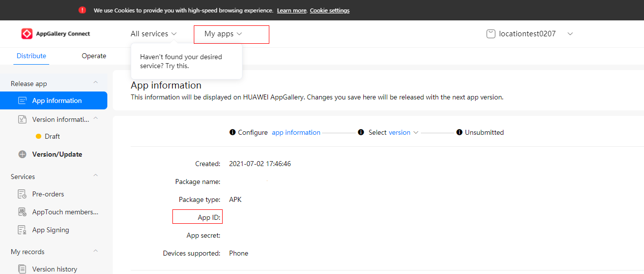Click the App Signing icon
This screenshot has height=274, width=644.
coord(22,230)
